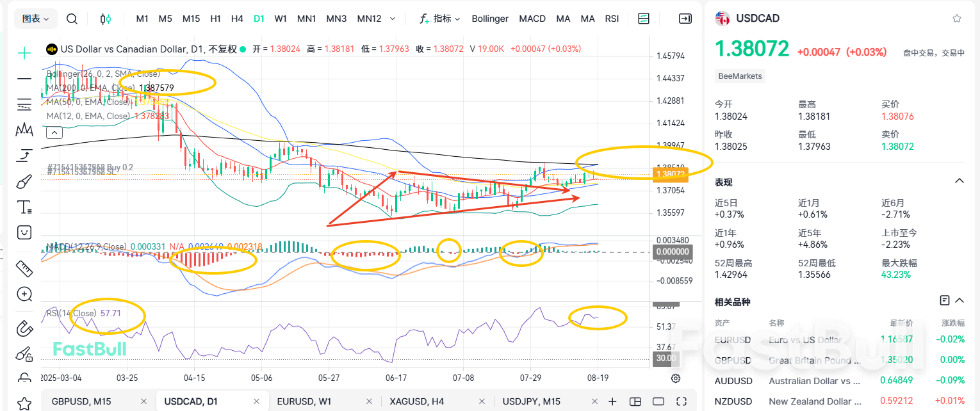
Task: Change chart style with candlestick icon
Action: click(106, 19)
